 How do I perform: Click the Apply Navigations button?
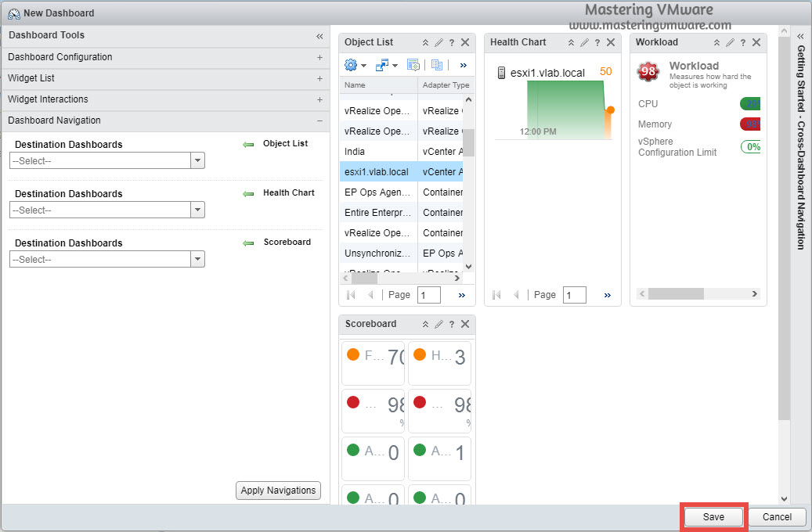pos(278,491)
